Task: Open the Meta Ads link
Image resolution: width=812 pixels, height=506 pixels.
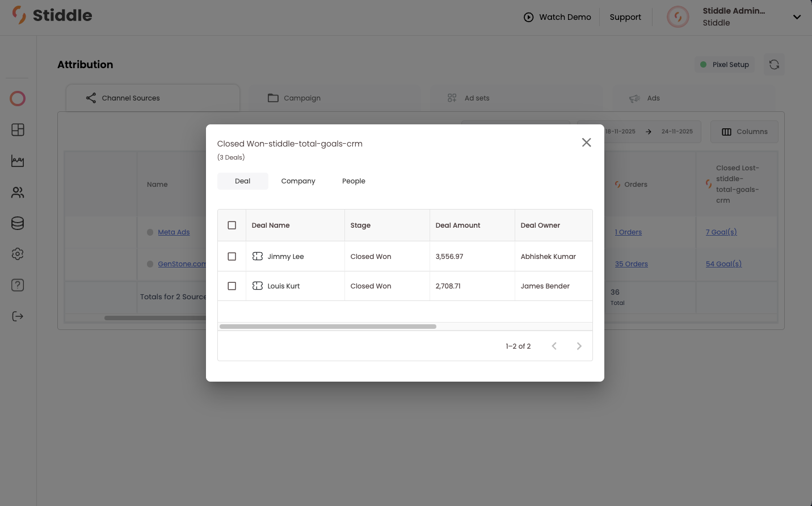Action: 174,232
